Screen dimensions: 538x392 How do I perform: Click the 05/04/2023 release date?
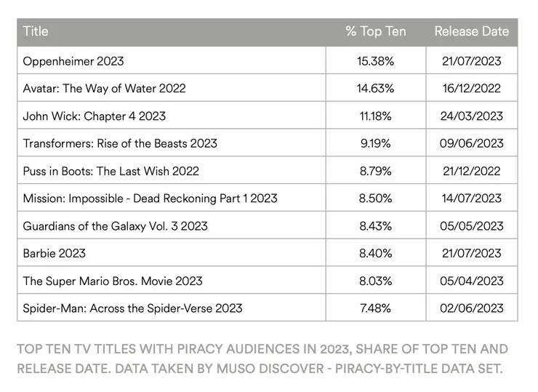point(471,281)
